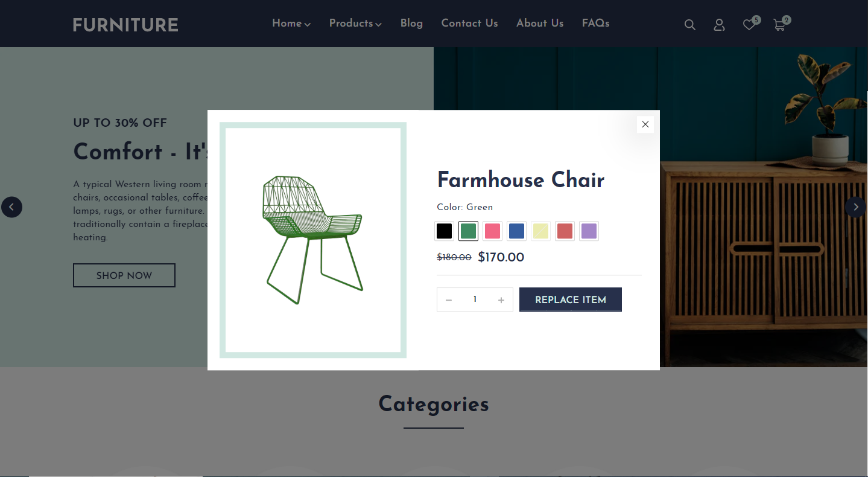Image resolution: width=868 pixels, height=477 pixels.
Task: Increase quantity with plus icon
Action: 501,300
